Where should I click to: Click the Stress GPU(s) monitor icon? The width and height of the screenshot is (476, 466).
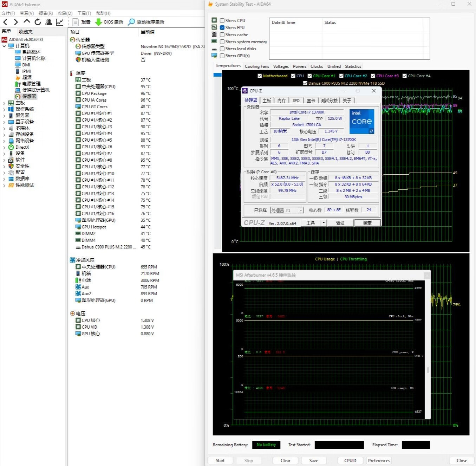pos(214,56)
